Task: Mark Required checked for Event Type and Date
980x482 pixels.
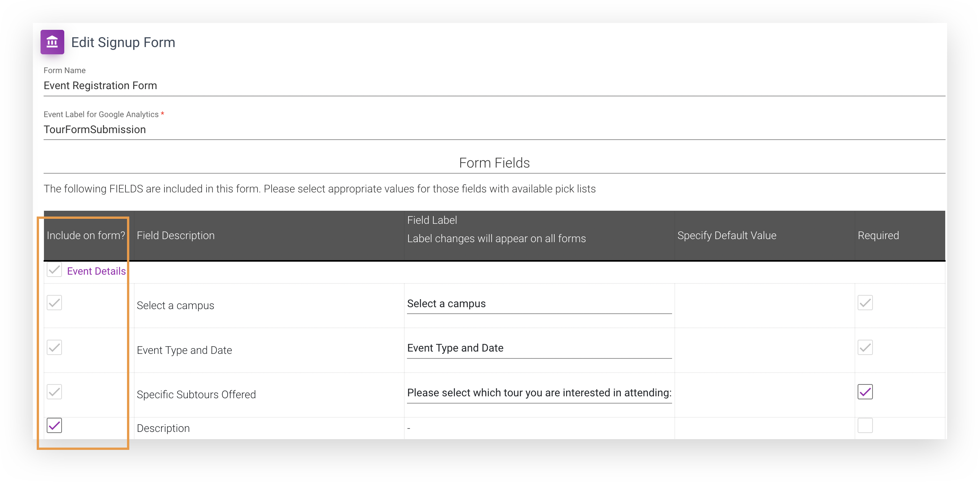Action: click(x=865, y=347)
